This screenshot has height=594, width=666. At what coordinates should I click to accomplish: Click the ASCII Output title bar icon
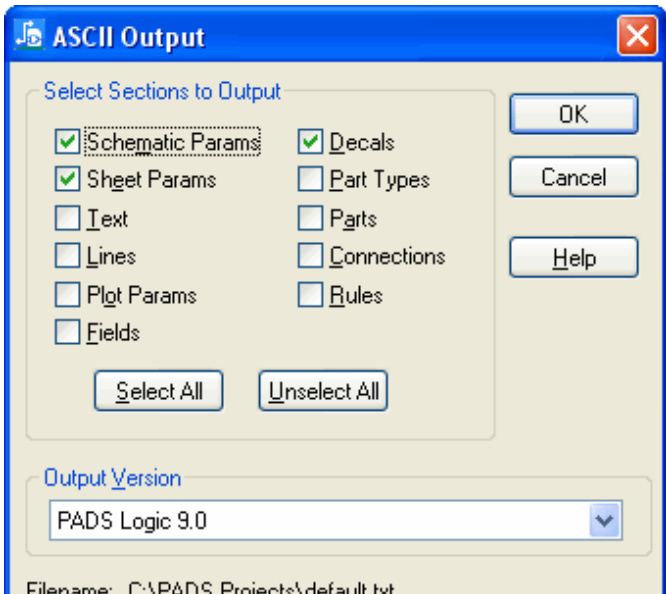coord(31,37)
